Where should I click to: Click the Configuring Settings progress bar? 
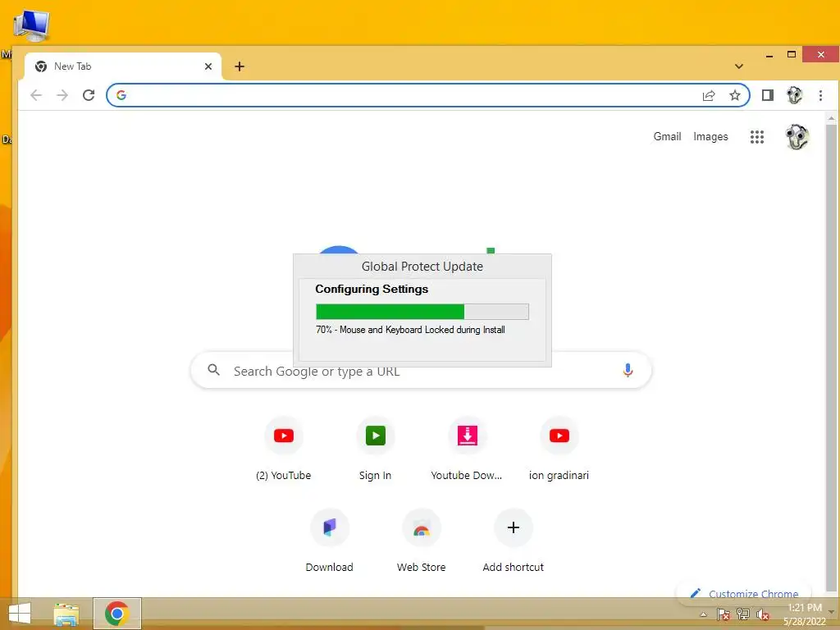pos(422,312)
